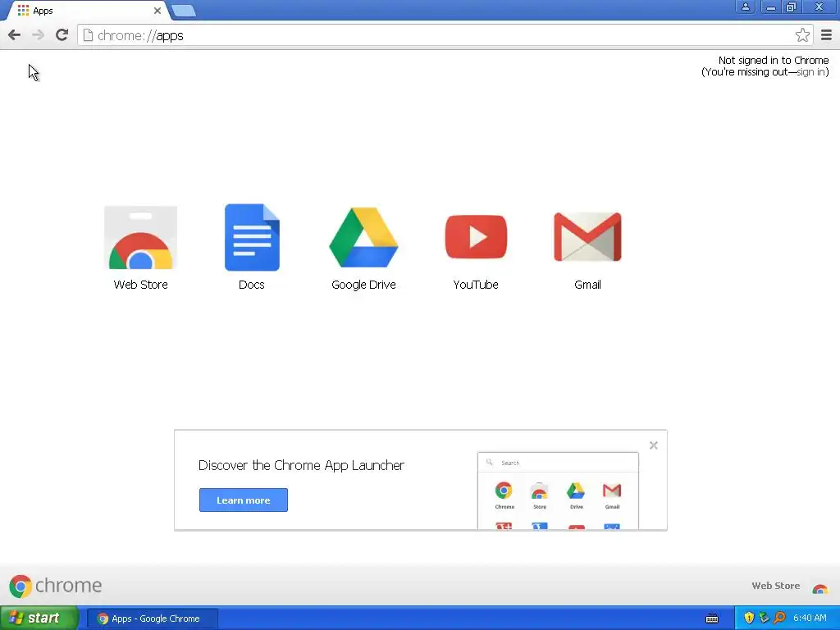This screenshot has height=630, width=840.
Task: Select Apps - Google Chrome taskbar button
Action: pyautogui.click(x=152, y=619)
